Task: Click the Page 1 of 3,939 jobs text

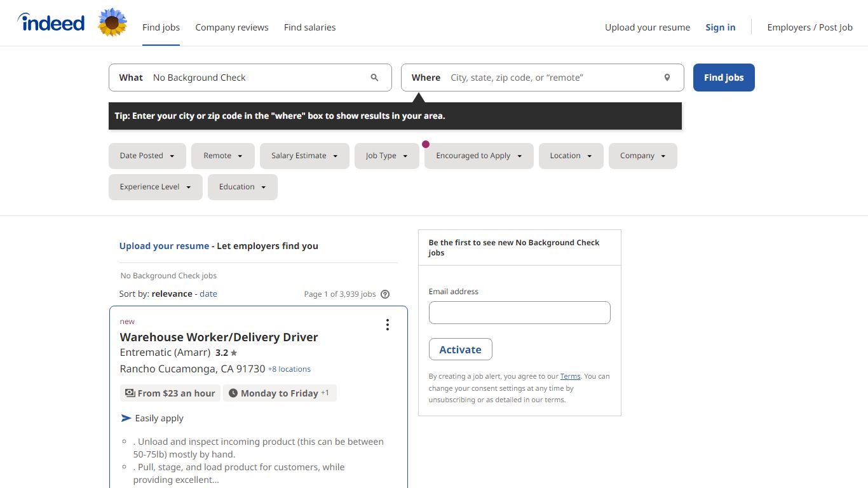Action: pyautogui.click(x=340, y=294)
